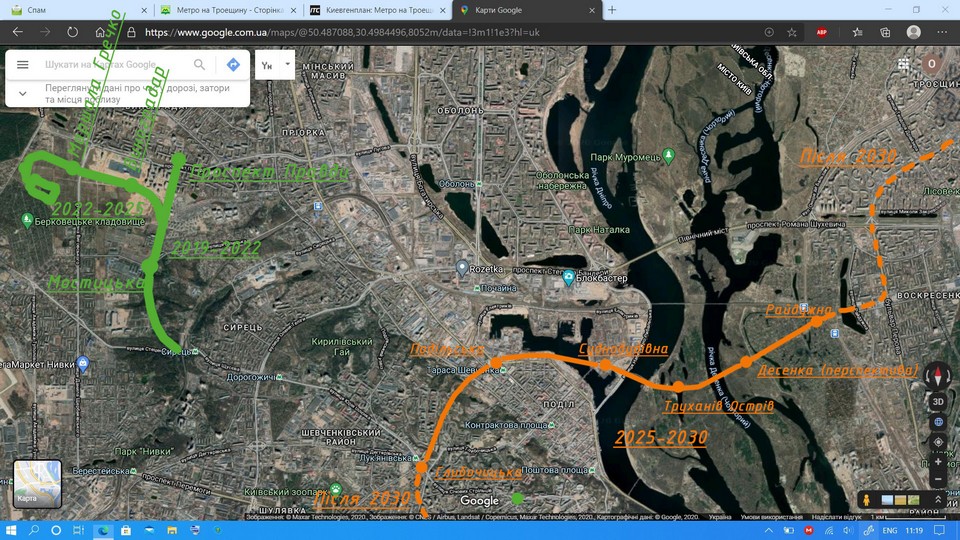This screenshot has height=540, width=960.
Task: Toggle globe view mode
Action: pos(938,421)
